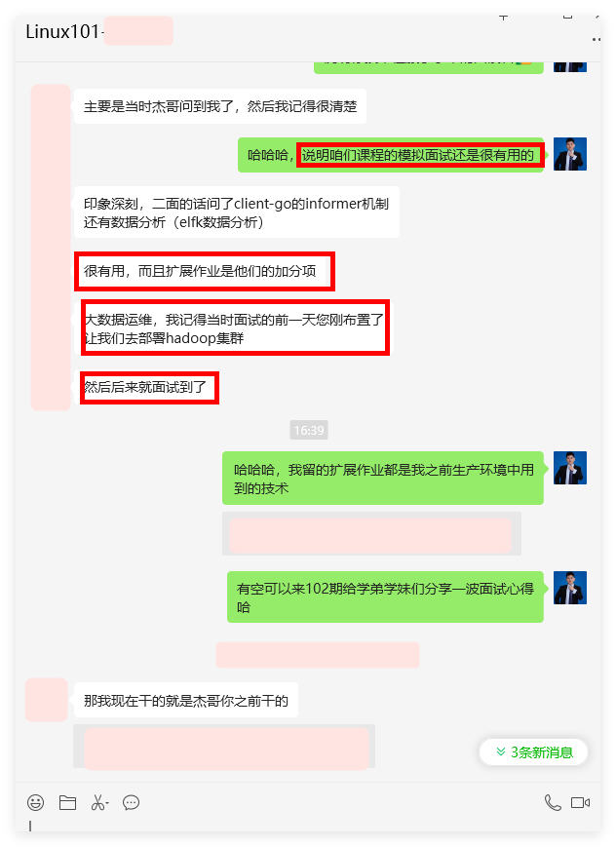Click the 那我现在干的就是杰哥 message

click(x=186, y=701)
